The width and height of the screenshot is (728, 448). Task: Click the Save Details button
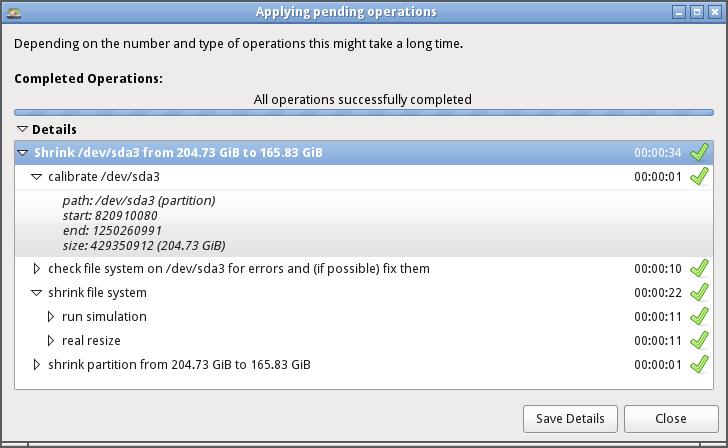point(570,418)
